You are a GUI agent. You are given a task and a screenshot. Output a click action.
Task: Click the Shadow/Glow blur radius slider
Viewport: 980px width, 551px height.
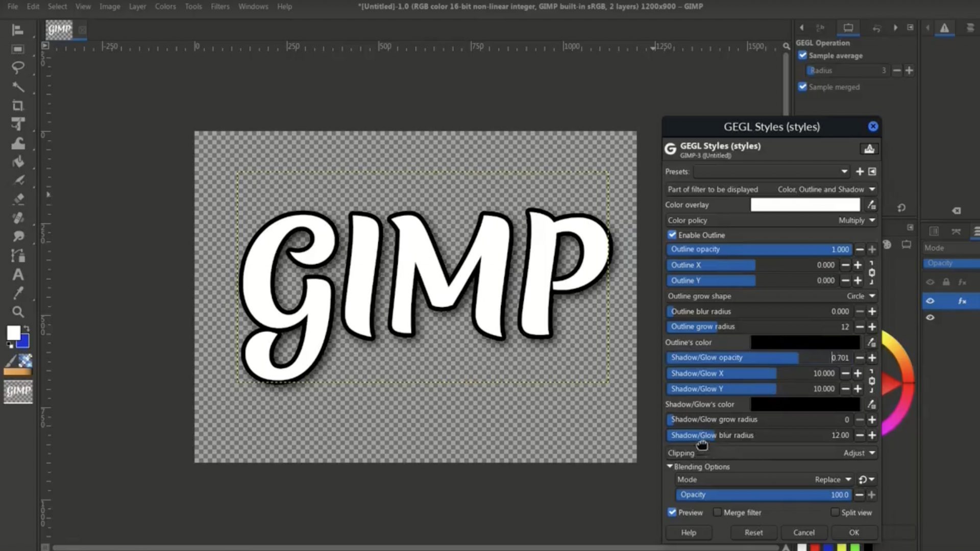coord(759,435)
